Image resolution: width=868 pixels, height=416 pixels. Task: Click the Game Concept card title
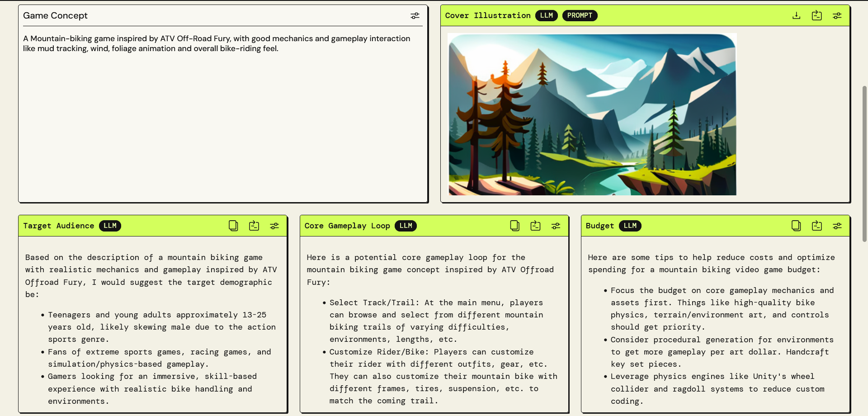coord(55,16)
